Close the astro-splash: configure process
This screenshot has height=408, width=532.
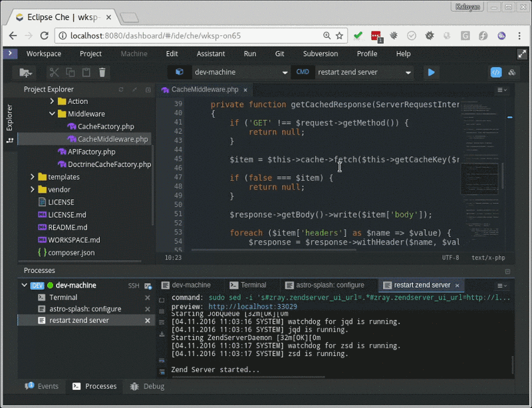(x=148, y=309)
